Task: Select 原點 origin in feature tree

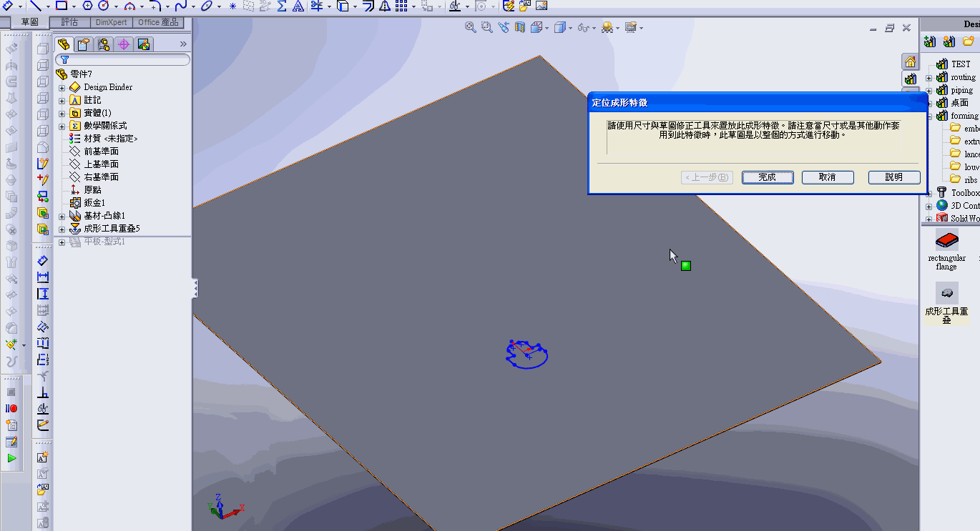Action: pos(85,190)
